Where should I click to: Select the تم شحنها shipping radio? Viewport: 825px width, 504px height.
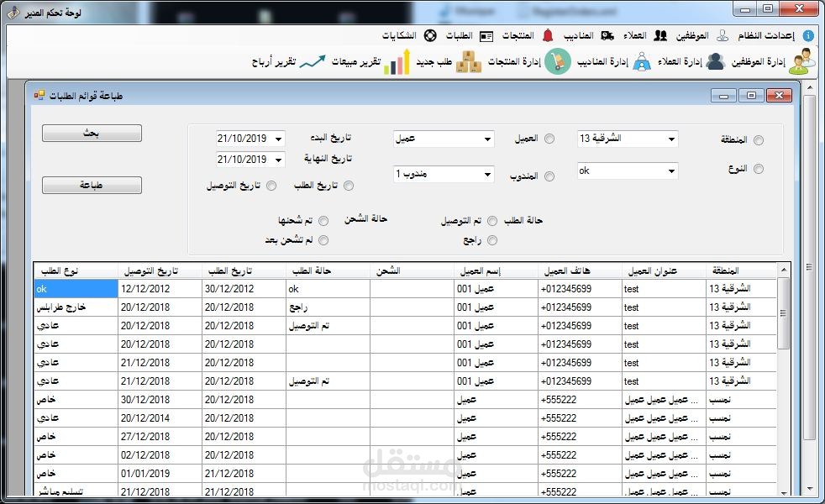pyautogui.click(x=323, y=221)
